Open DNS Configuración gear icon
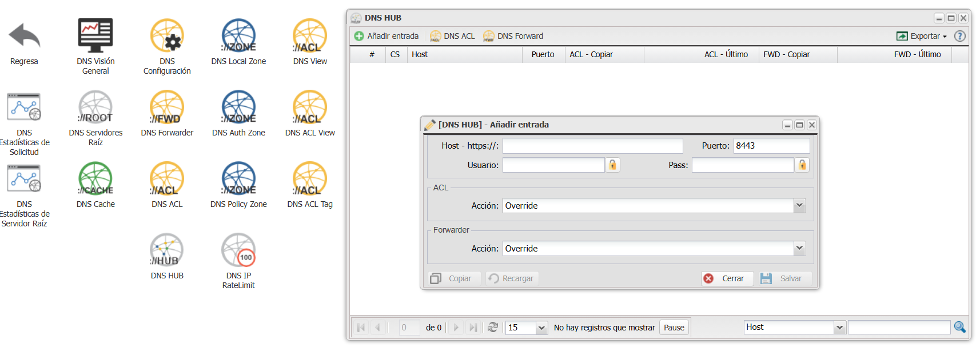Image resolution: width=980 pixels, height=347 pixels. tap(167, 36)
